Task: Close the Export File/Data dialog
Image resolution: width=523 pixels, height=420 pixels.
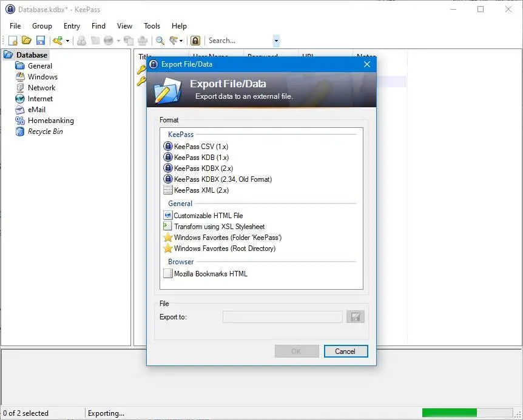Action: (367, 64)
